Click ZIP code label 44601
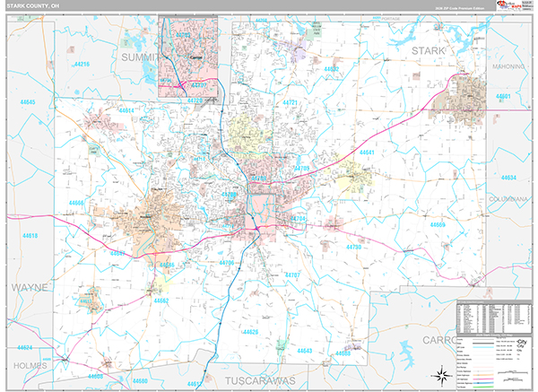This screenshot has width=538, height=392. click(503, 97)
